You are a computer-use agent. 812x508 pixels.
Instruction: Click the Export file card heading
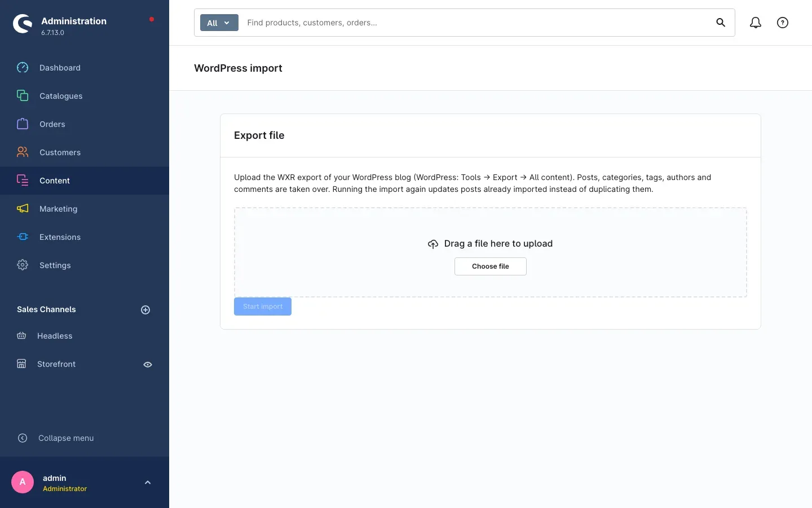coord(259,135)
